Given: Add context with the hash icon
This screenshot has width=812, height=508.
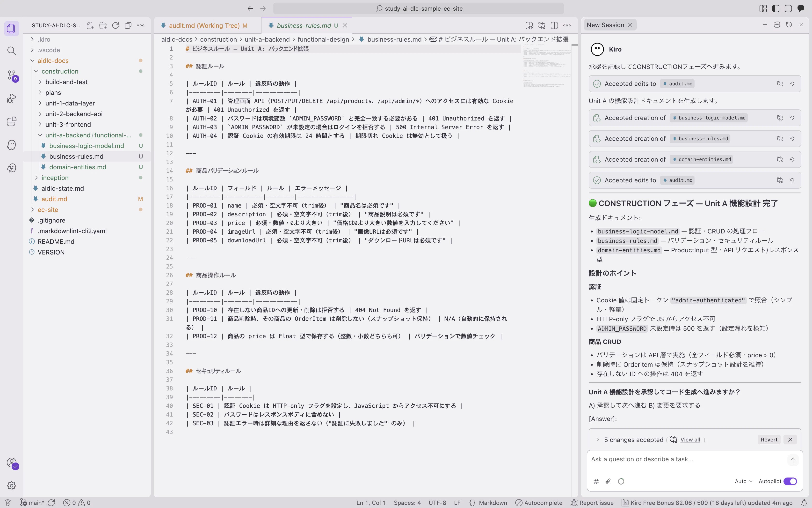Looking at the screenshot, I should point(596,481).
